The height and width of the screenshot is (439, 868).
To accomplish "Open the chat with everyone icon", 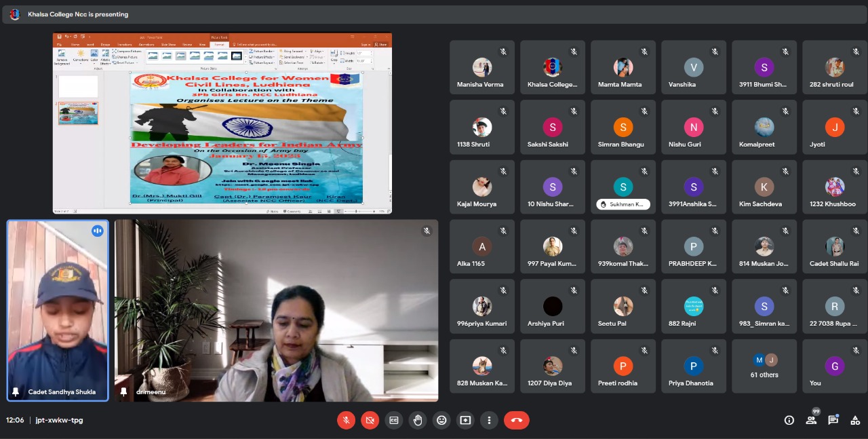I will click(833, 420).
